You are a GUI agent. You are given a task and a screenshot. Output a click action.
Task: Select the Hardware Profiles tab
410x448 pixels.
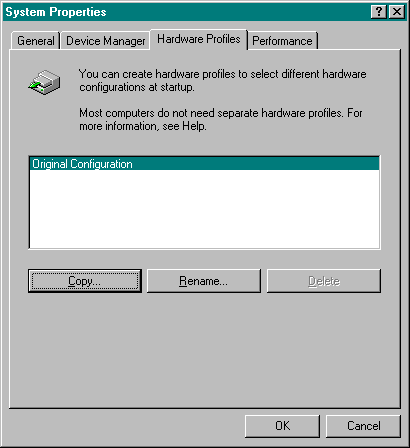tap(199, 39)
